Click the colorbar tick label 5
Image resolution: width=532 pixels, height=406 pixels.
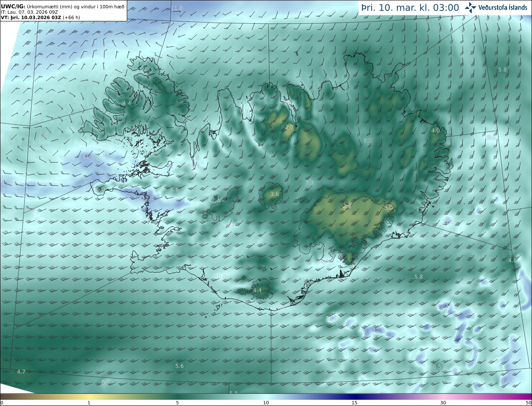coord(177,403)
